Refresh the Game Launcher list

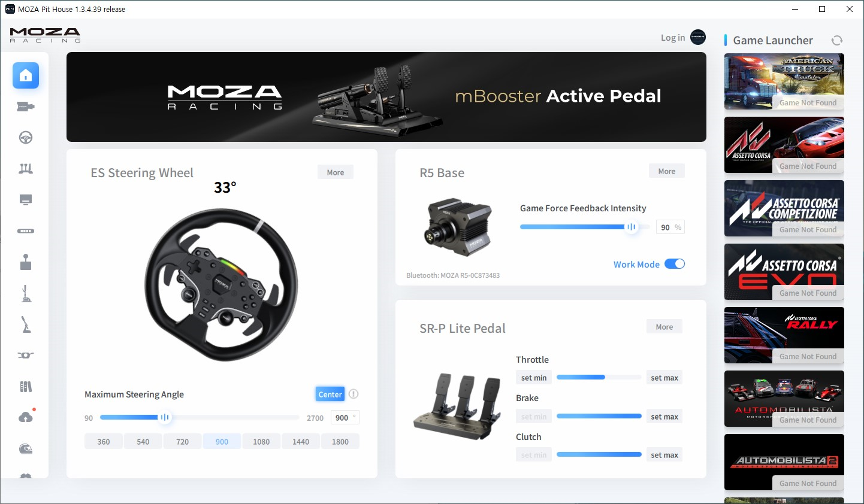[x=837, y=40]
